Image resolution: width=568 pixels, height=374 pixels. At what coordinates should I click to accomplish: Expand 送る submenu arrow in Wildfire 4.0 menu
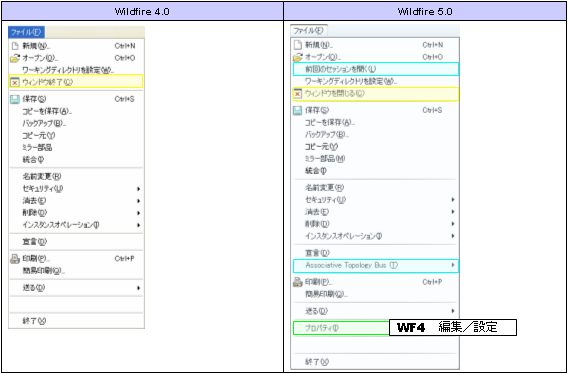(x=138, y=288)
